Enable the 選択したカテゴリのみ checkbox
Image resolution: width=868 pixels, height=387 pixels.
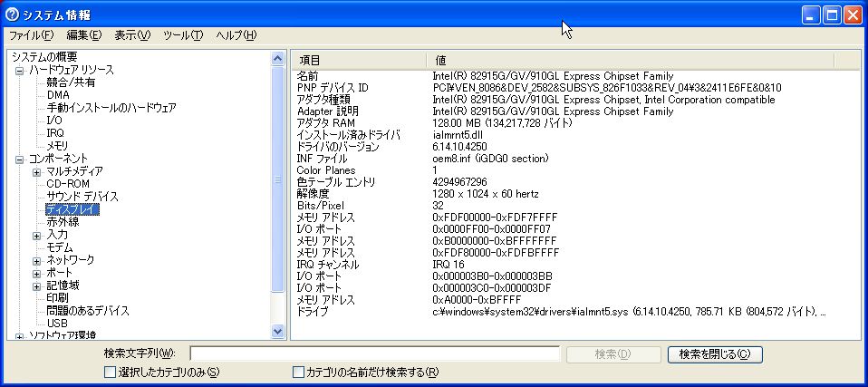tap(110, 372)
